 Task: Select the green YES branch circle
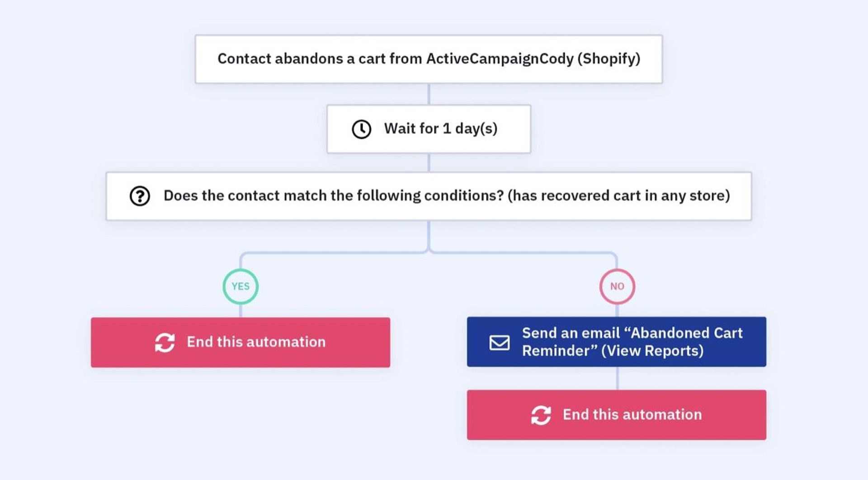241,286
